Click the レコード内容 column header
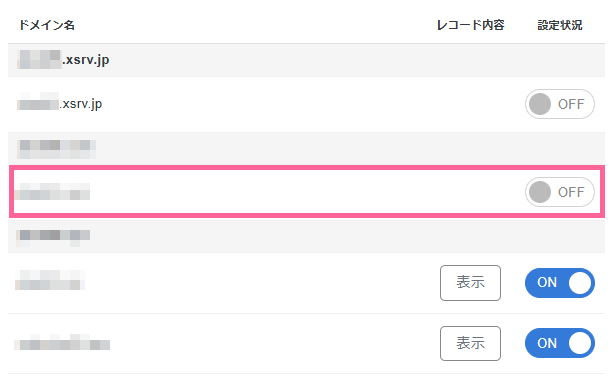 coord(470,25)
